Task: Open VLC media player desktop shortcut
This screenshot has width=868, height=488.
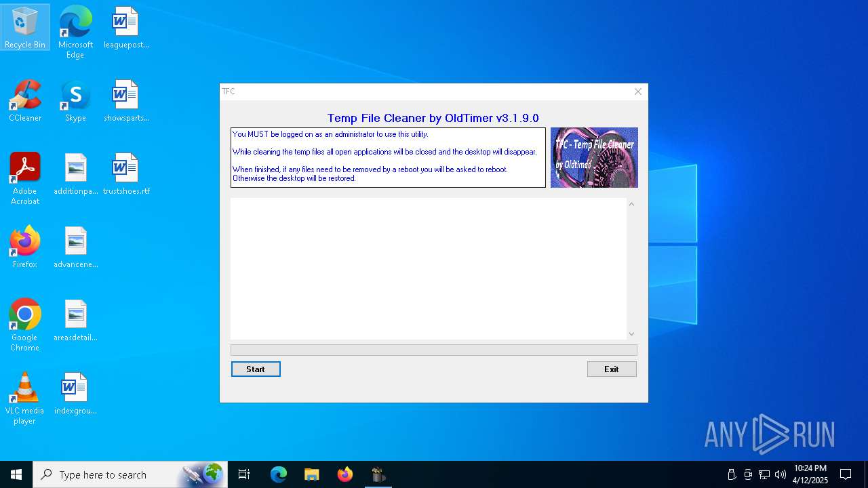Action: 25,398
